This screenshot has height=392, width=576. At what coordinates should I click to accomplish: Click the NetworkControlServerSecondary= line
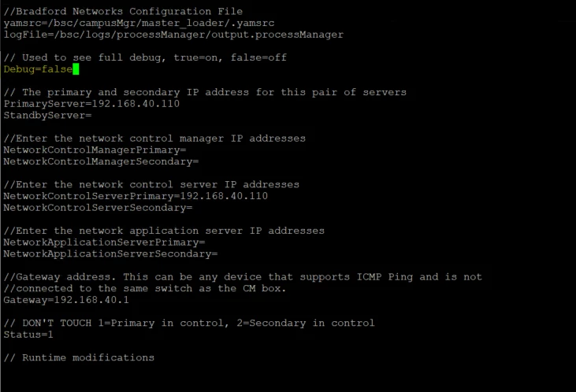tap(98, 208)
